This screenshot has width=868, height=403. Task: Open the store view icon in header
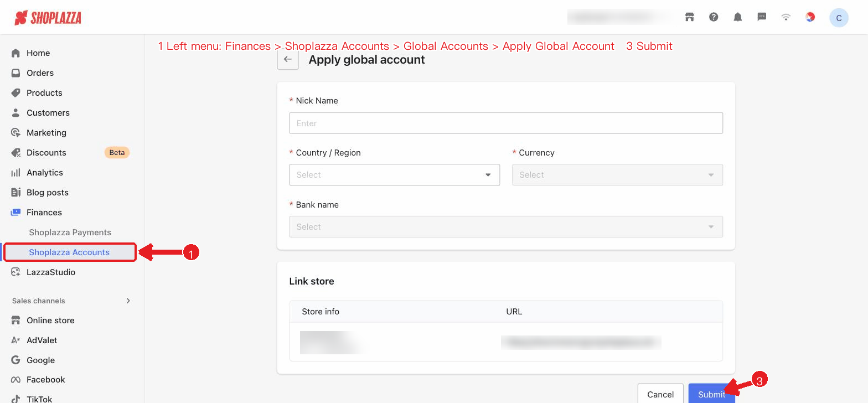689,17
